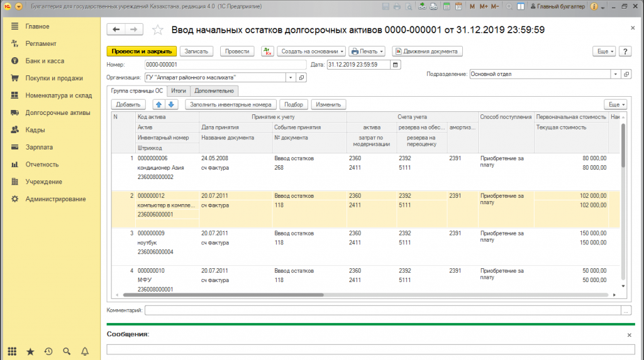Viewport: 644px width, 360px height.
Task: Open functions menu grid icon
Action: point(12,351)
